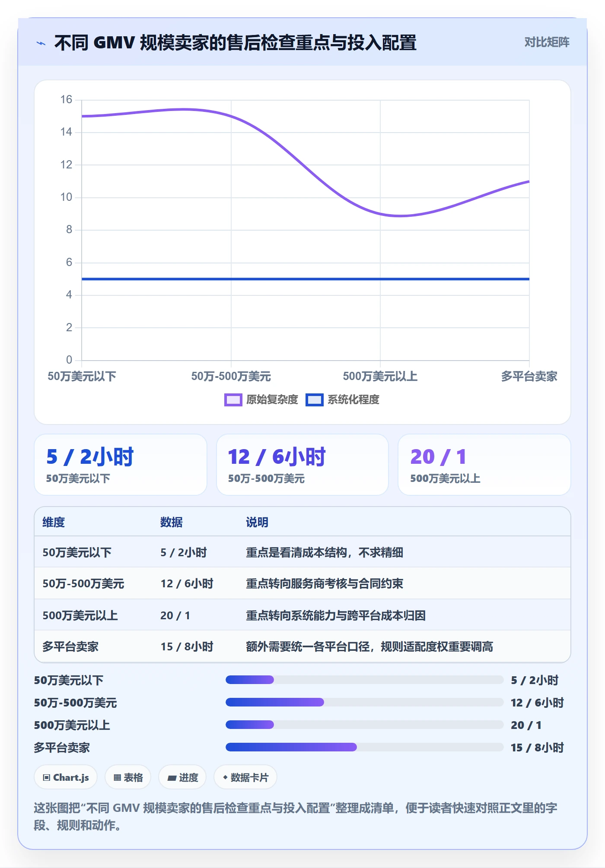Click the card title 不同 GMV 规模卖家的售后检查重点与投入配置
This screenshot has width=605, height=868.
(235, 43)
